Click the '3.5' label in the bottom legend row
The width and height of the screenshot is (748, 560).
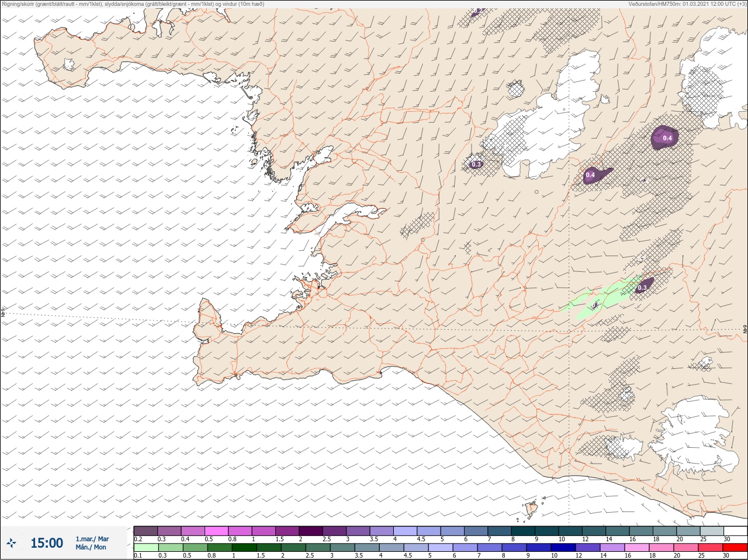click(x=359, y=555)
